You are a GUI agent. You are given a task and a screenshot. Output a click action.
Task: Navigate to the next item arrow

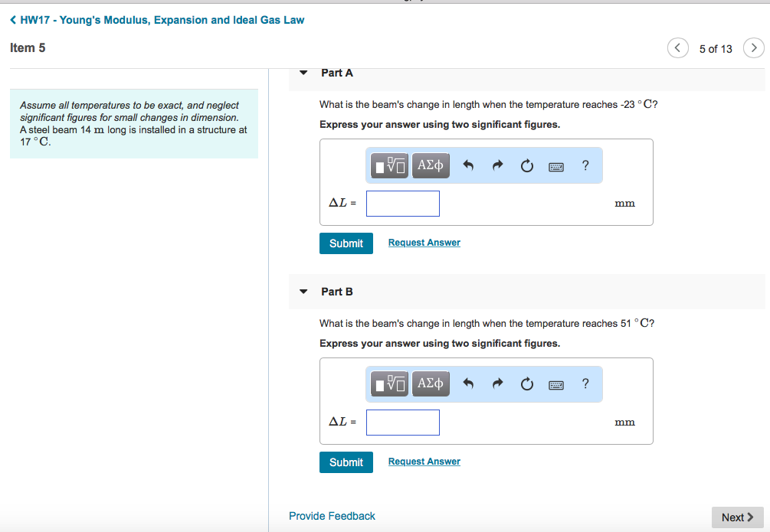pyautogui.click(x=755, y=47)
